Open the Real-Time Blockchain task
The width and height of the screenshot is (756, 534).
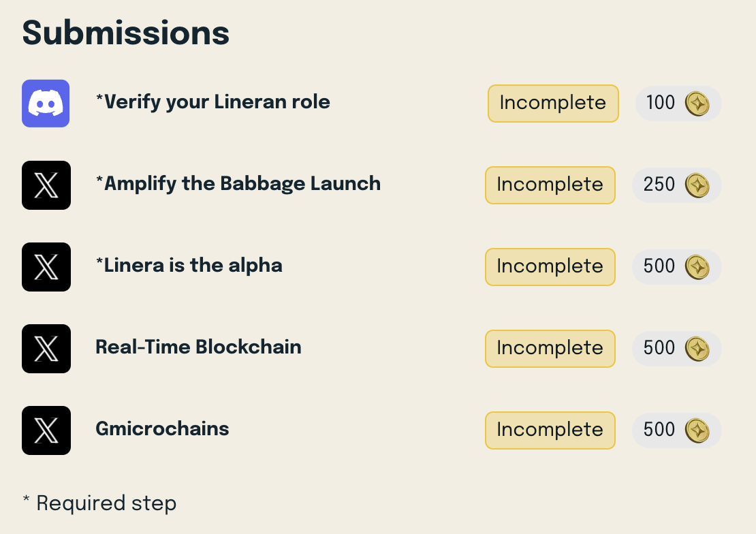coord(199,347)
